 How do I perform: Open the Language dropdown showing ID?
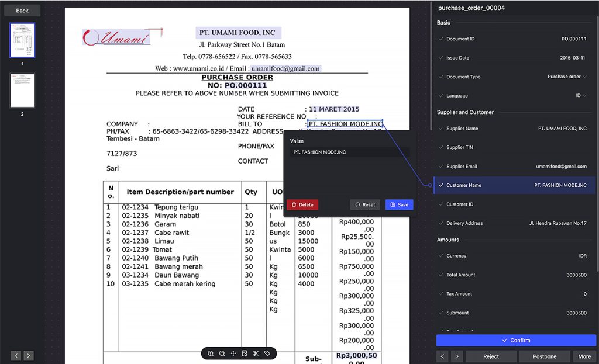pos(581,96)
